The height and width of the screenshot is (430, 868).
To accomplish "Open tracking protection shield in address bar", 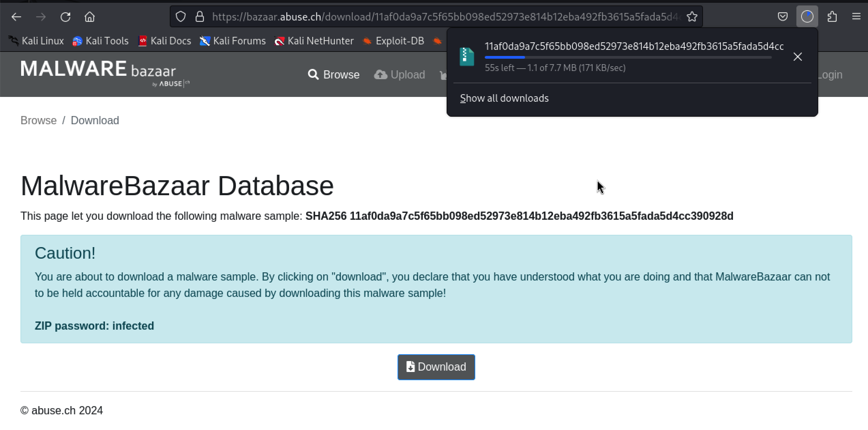I will [x=181, y=17].
